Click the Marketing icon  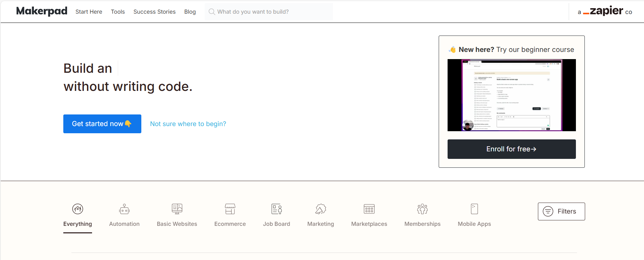[321, 209]
